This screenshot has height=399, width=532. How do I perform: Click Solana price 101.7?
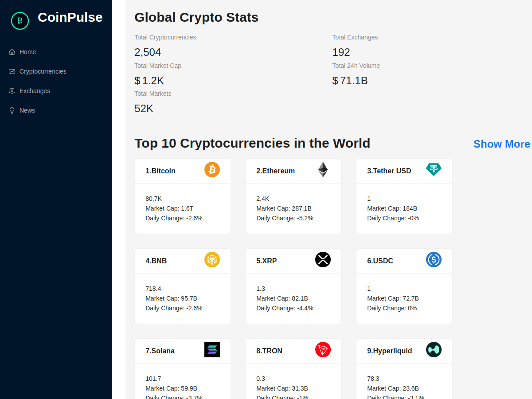coord(153,379)
